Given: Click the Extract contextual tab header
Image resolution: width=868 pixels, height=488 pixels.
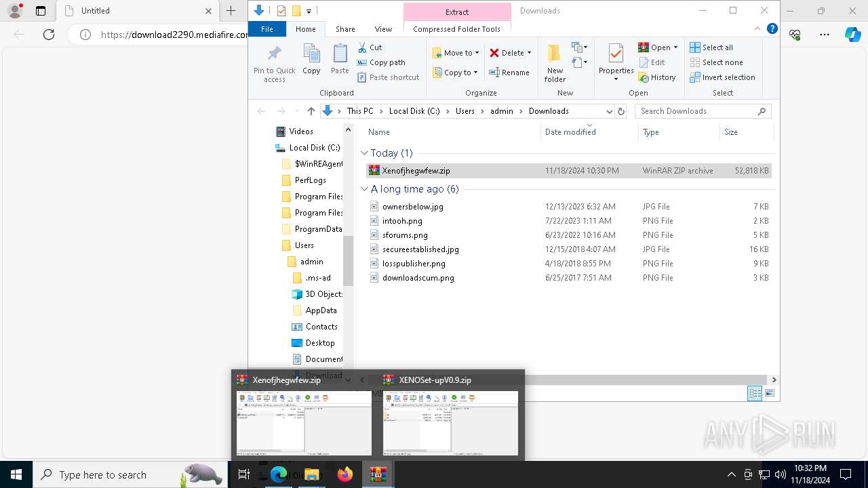Looking at the screenshot, I should click(457, 12).
